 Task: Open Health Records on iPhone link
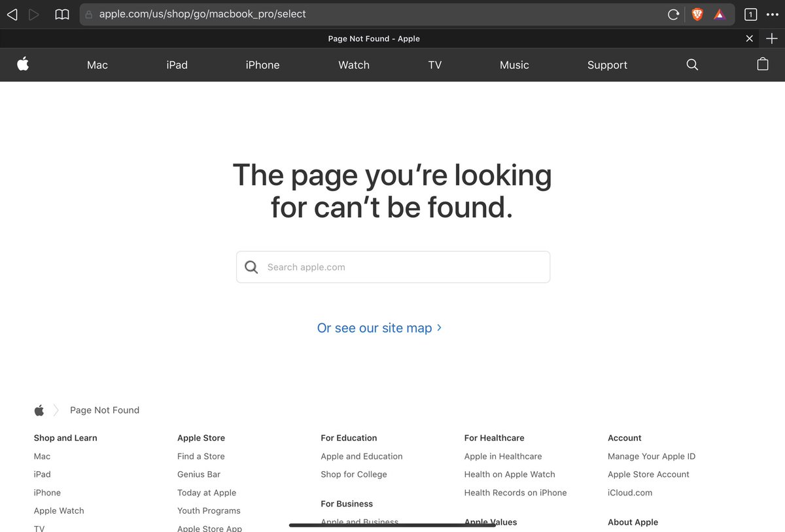pyautogui.click(x=515, y=493)
